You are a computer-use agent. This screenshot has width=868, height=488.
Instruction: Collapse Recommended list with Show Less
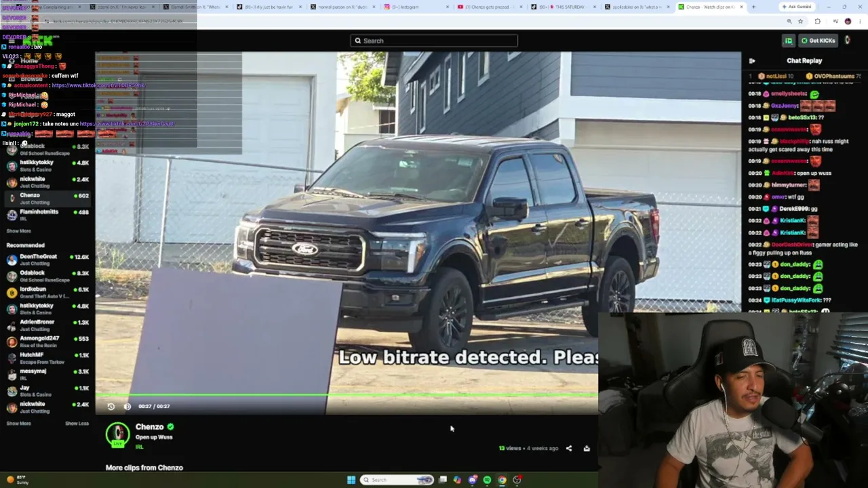pos(77,424)
